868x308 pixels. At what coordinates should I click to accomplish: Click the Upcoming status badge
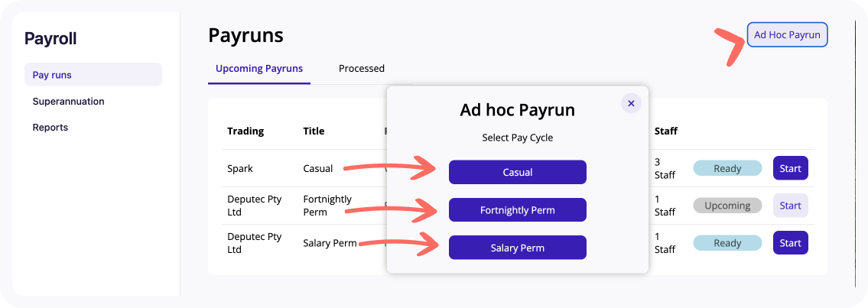click(727, 206)
